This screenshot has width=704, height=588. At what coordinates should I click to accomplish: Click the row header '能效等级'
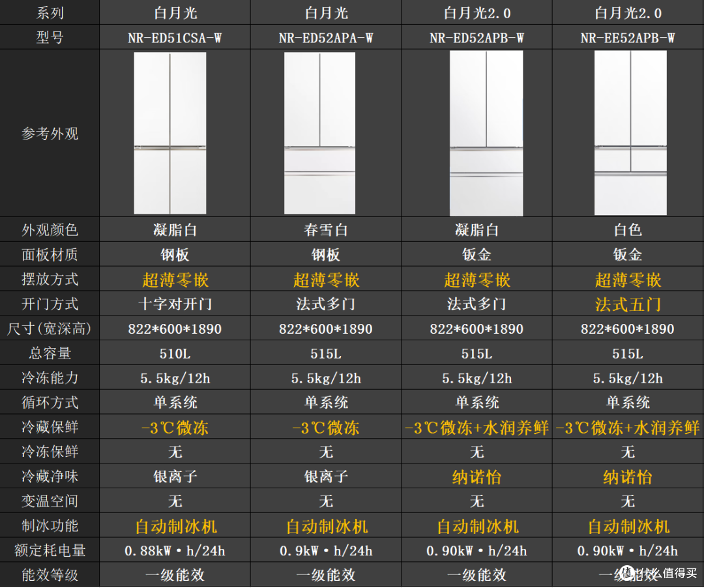coord(50,576)
